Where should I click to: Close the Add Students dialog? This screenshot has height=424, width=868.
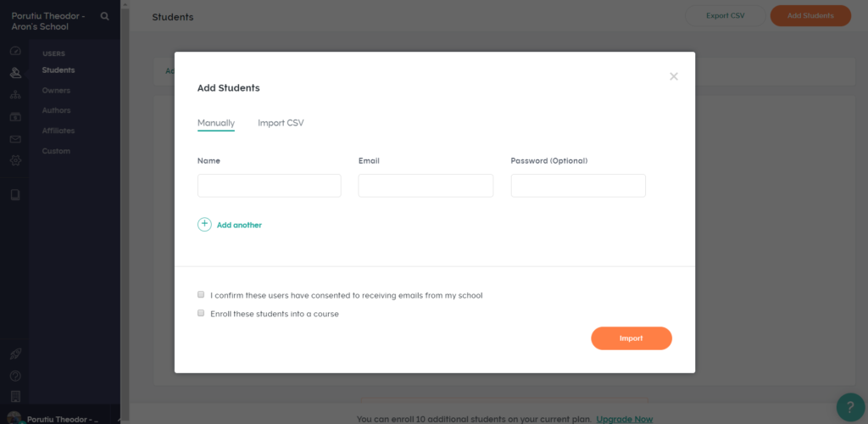tap(674, 76)
